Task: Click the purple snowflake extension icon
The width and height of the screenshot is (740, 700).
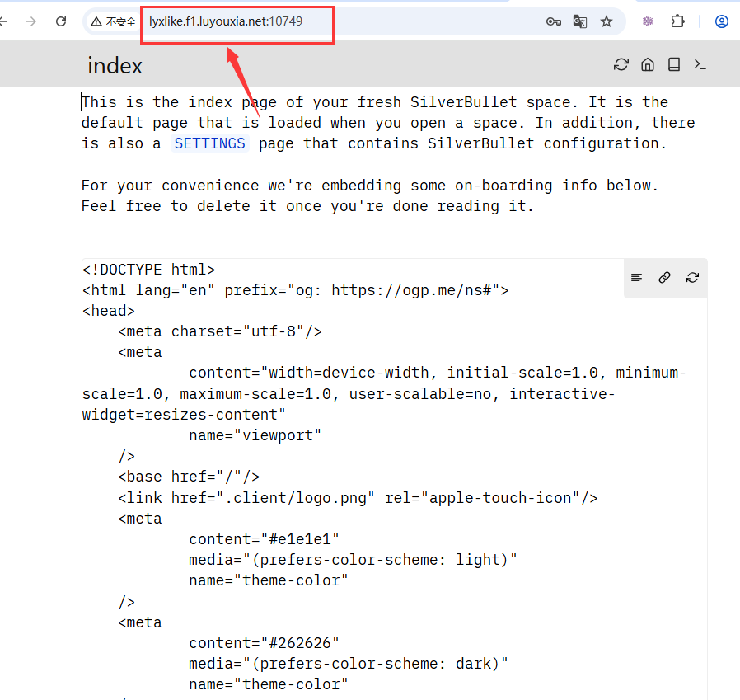Action: 648,21
